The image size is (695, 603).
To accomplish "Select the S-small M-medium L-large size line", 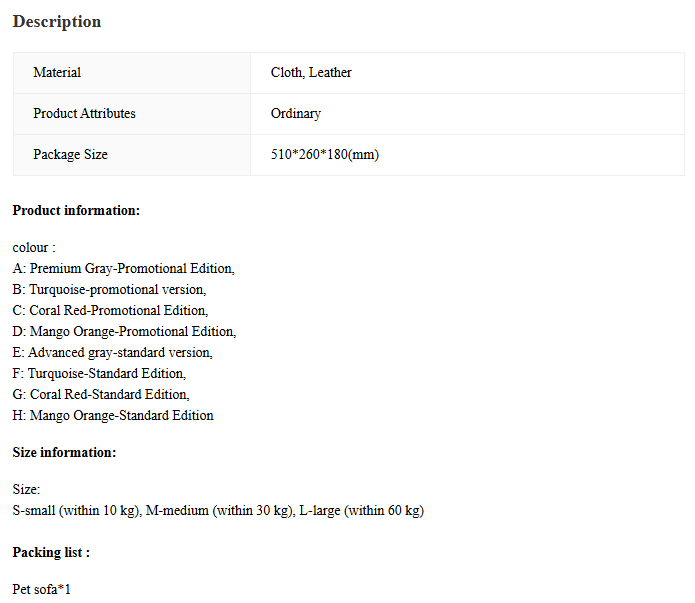I will coord(218,510).
